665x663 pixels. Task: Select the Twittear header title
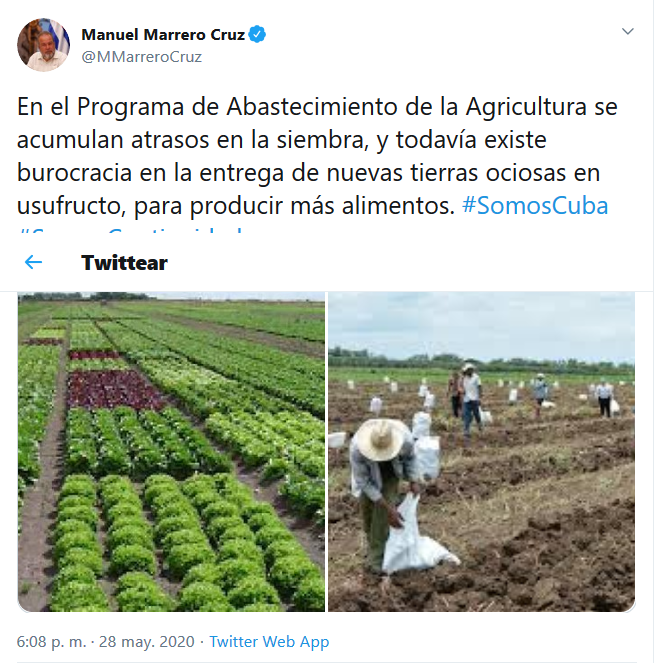click(124, 263)
